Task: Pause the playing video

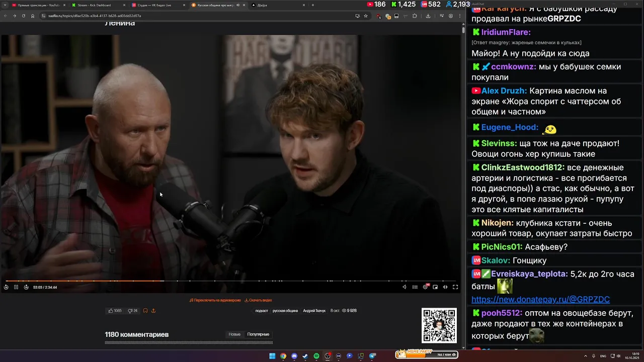Action: (16, 287)
